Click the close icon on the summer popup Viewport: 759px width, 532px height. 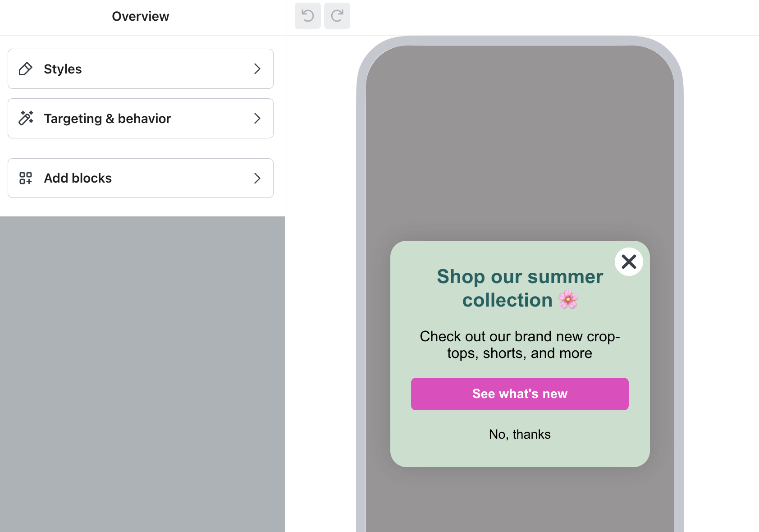(629, 261)
